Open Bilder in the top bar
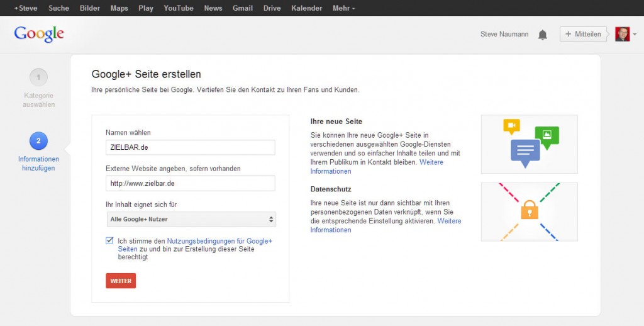 [90, 8]
